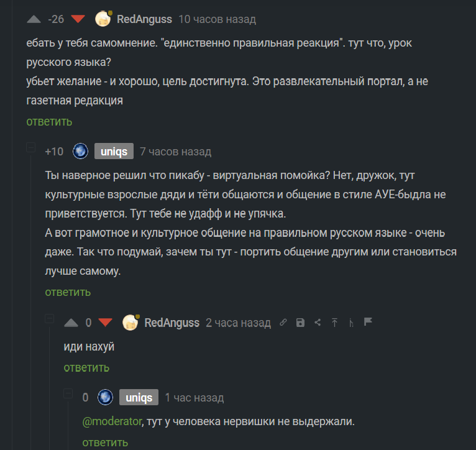Downvote RedAnguss's top comment rated -26
This screenshot has height=450, width=476.
point(78,19)
